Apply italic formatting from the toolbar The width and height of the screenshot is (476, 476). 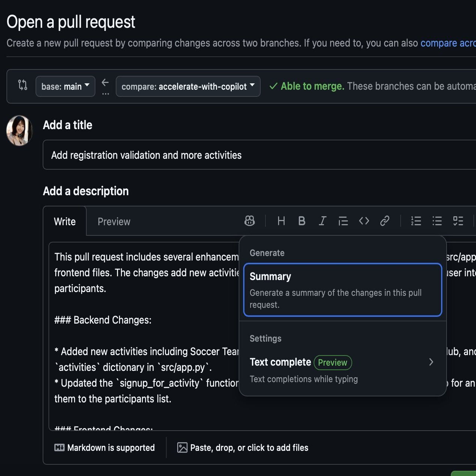tap(322, 221)
